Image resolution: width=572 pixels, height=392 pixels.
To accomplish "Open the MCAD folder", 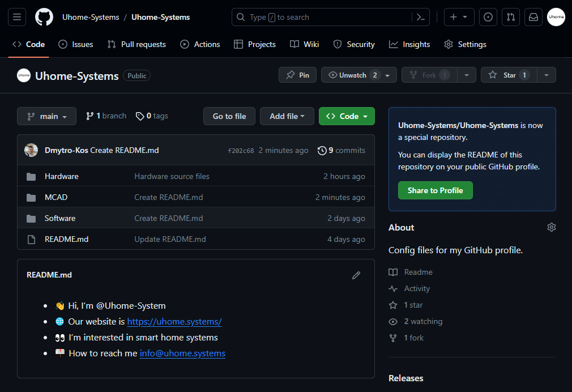I will tap(56, 198).
